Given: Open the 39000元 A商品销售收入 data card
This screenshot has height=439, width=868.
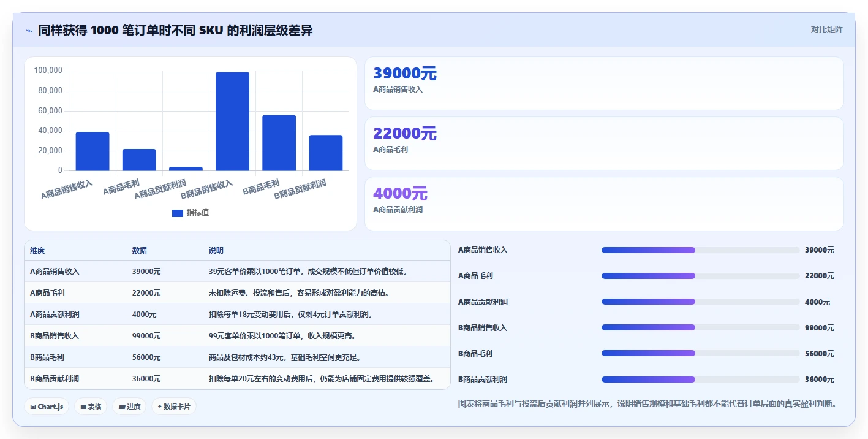Looking at the screenshot, I should [x=604, y=83].
